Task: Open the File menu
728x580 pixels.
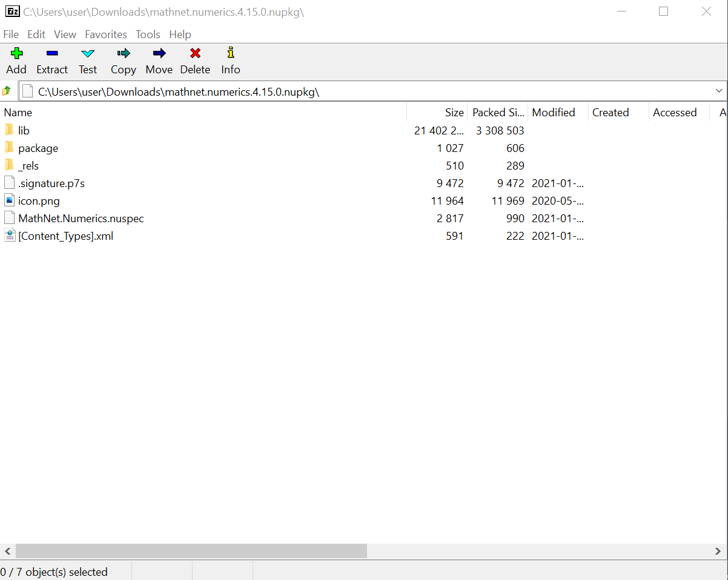Action: click(x=11, y=35)
